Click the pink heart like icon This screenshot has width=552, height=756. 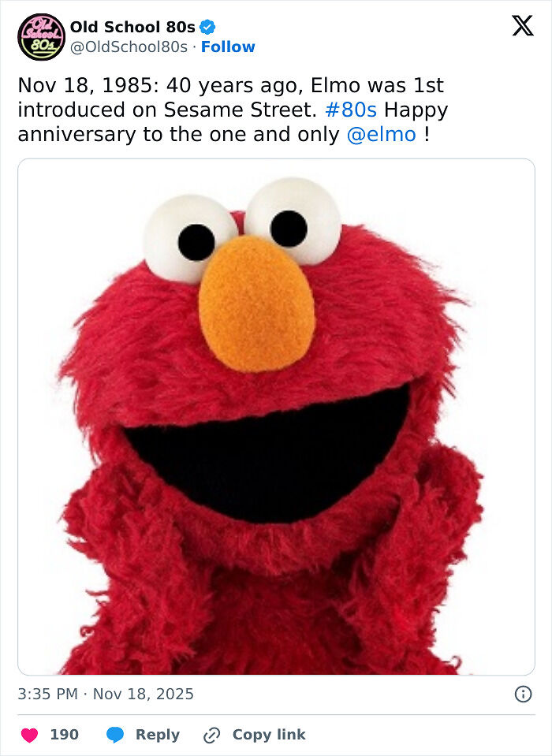point(28,733)
